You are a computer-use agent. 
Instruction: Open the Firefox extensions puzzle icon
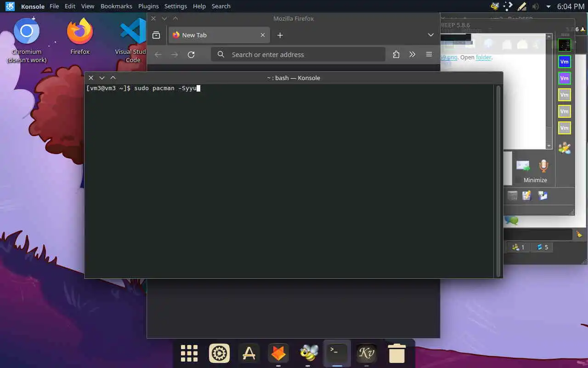click(x=396, y=54)
